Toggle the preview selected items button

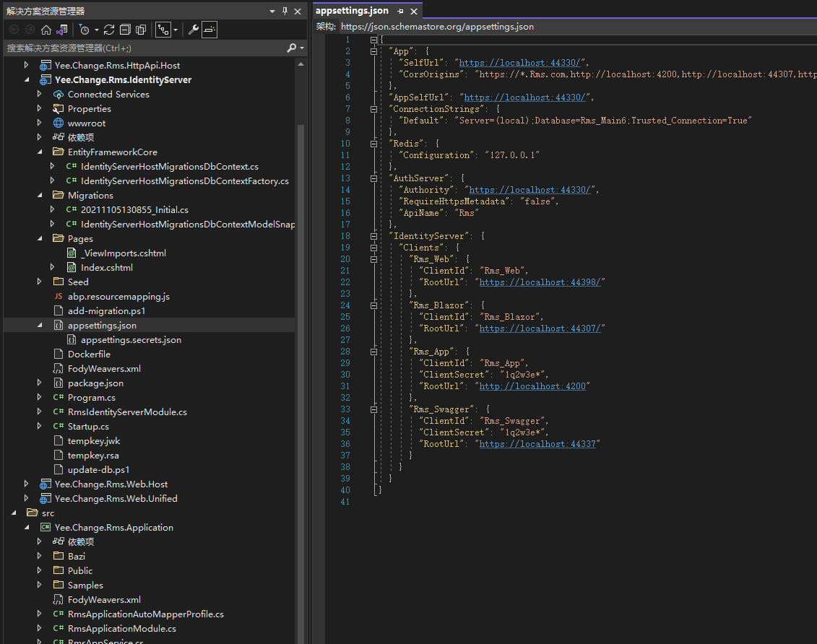(209, 30)
